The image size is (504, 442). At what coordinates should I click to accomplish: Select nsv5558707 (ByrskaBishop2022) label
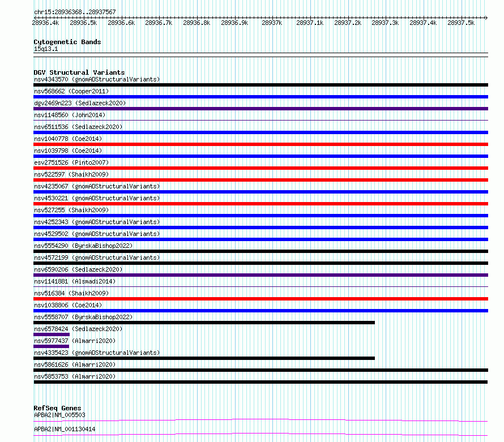[x=83, y=317]
